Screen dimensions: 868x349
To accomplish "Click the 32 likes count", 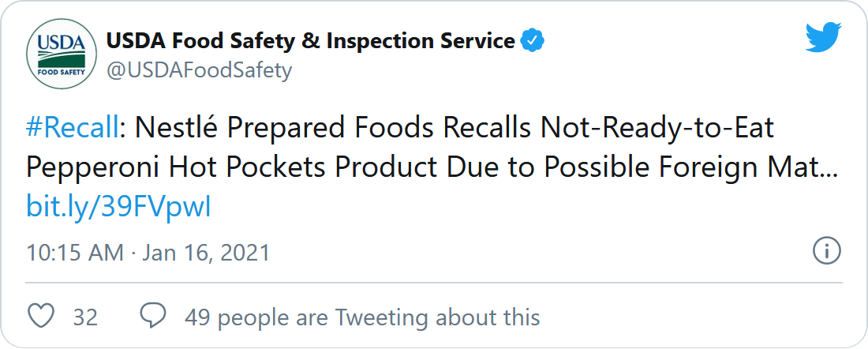I will 86,317.
